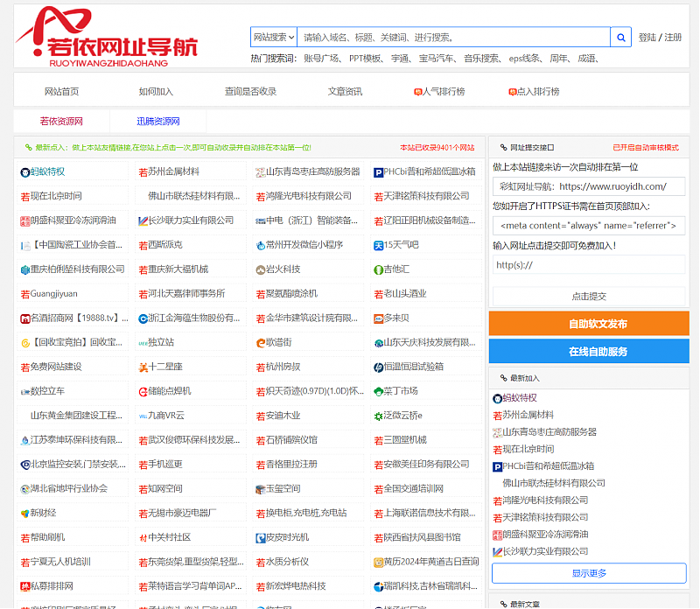Screen dimensions: 700x609
Task: Click the 名酒招商网 red icon
Action: click(x=25, y=318)
